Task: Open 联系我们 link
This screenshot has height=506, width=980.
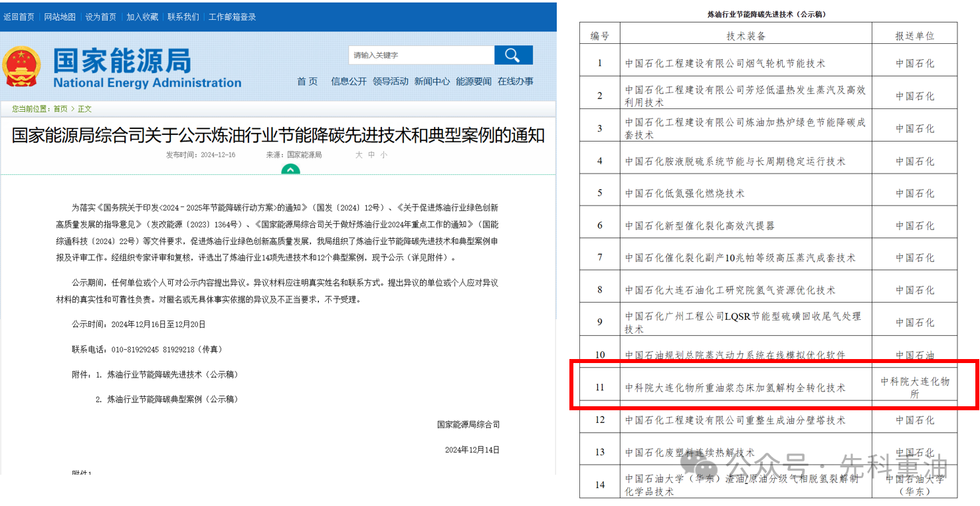Action: pyautogui.click(x=183, y=17)
